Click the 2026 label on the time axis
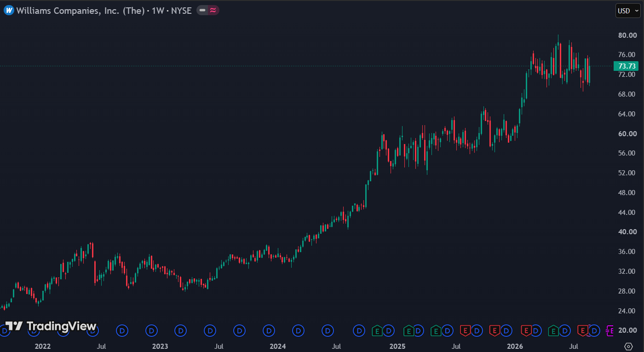Image resolution: width=644 pixels, height=352 pixels. (514, 346)
